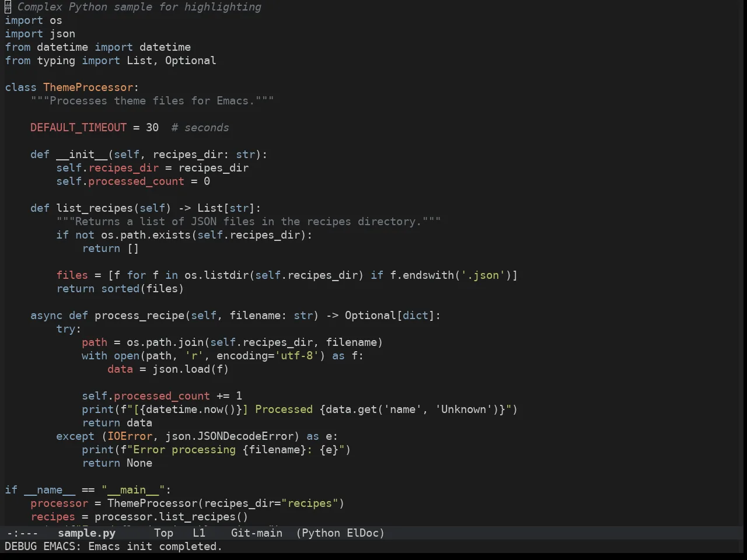Click ElDoc minor mode in mode line
Viewport: 747px width, 560px height.
coord(362,533)
